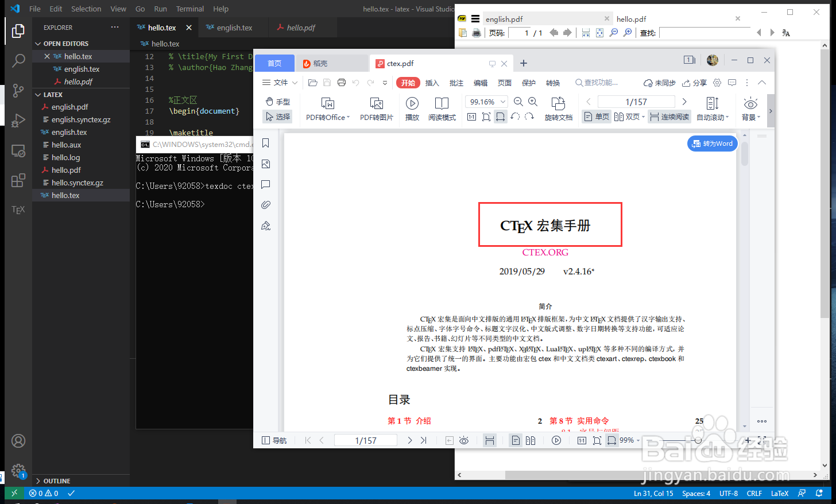Open the Remote Explorer view in VS Code
The height and width of the screenshot is (504, 836).
(x=18, y=151)
